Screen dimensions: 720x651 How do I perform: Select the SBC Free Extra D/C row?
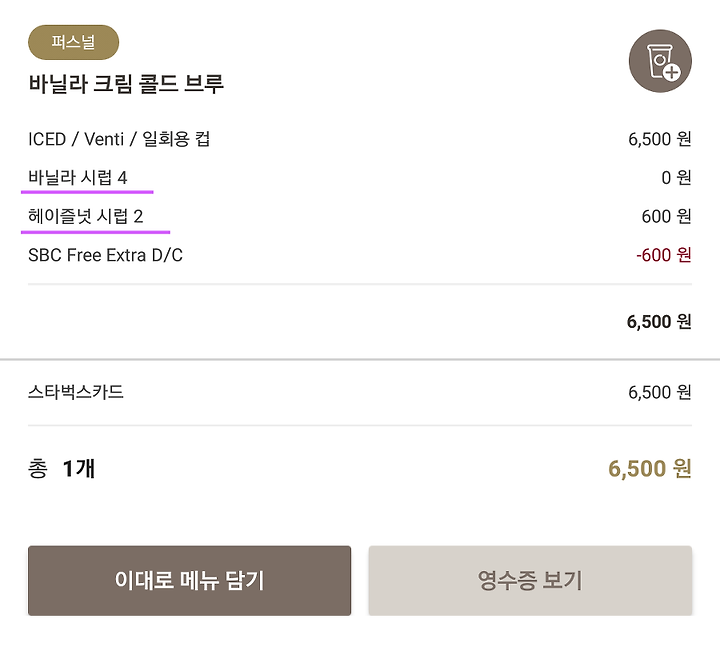coord(360,255)
